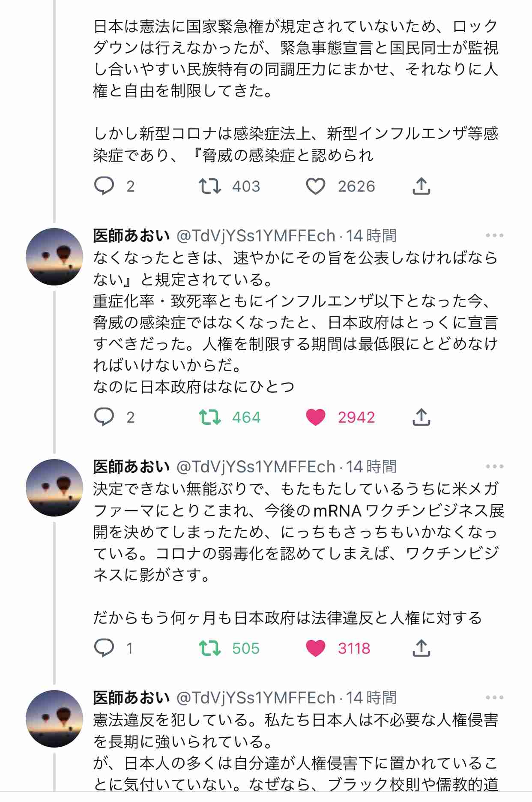Open balloon avatar beside tweet starting 決定できない
Viewport: 532px width, 802px height.
pos(54,488)
